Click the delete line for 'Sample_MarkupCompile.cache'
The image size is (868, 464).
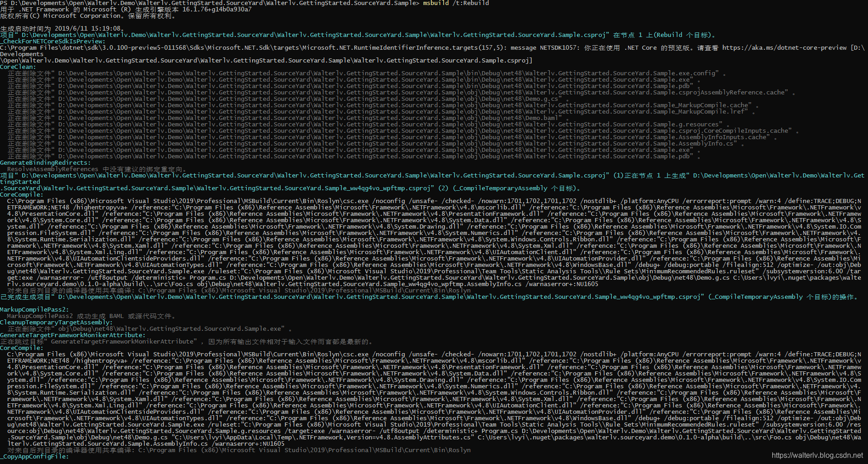tap(383, 105)
